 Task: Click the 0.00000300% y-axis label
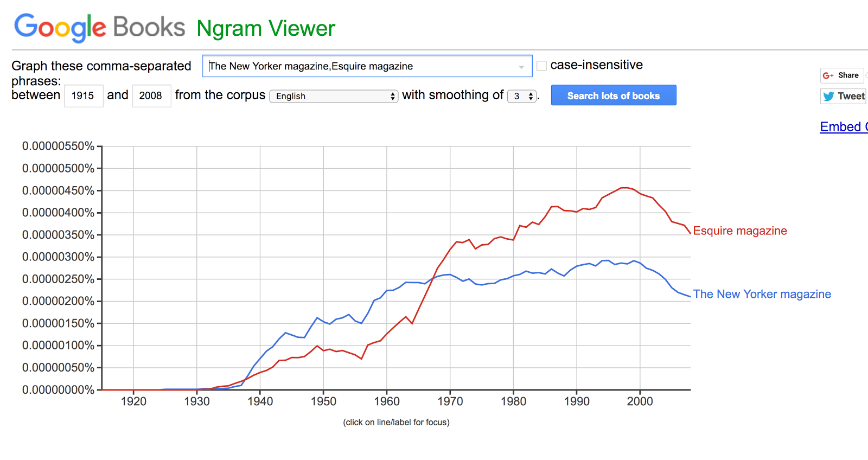click(58, 257)
